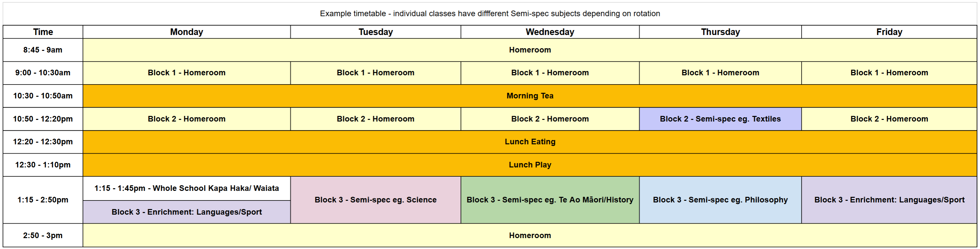Click the Friday column header
The height and width of the screenshot is (249, 980).
click(889, 32)
